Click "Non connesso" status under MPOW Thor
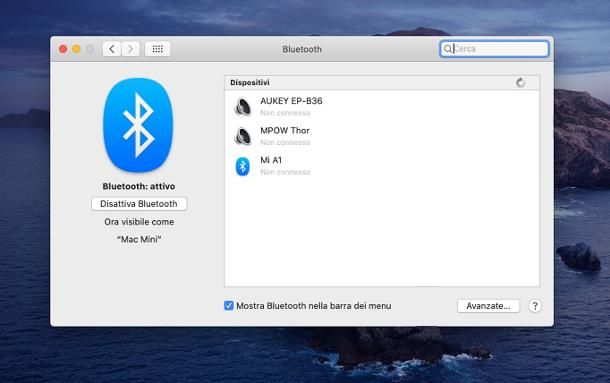This screenshot has height=383, width=610. pos(285,142)
